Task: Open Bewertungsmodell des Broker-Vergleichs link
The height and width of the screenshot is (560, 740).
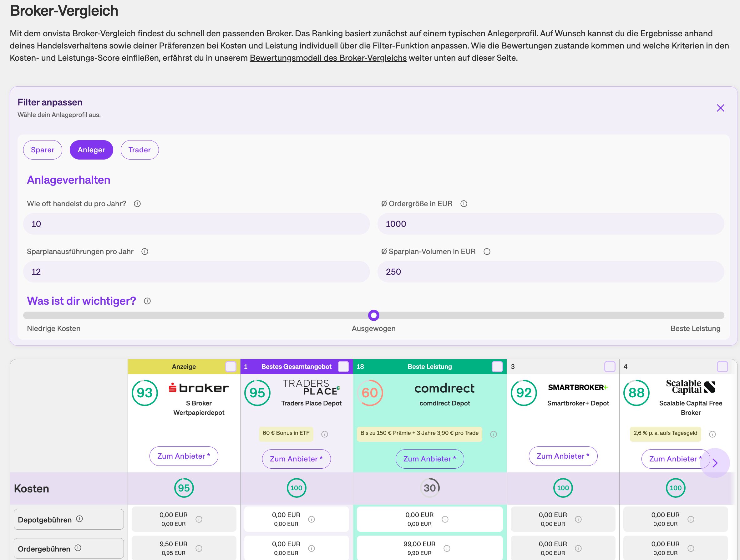Action: (x=328, y=58)
